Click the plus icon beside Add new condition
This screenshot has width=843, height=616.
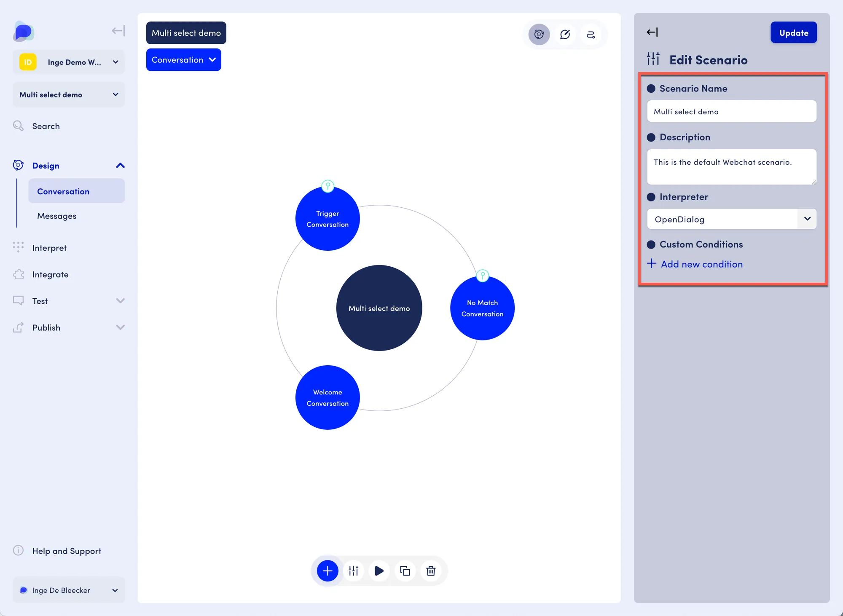click(x=652, y=263)
